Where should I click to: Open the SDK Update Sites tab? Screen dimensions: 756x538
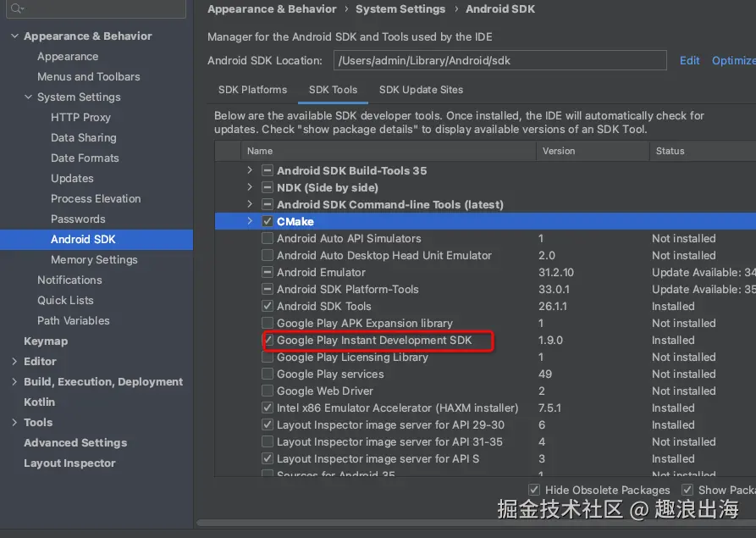421,90
